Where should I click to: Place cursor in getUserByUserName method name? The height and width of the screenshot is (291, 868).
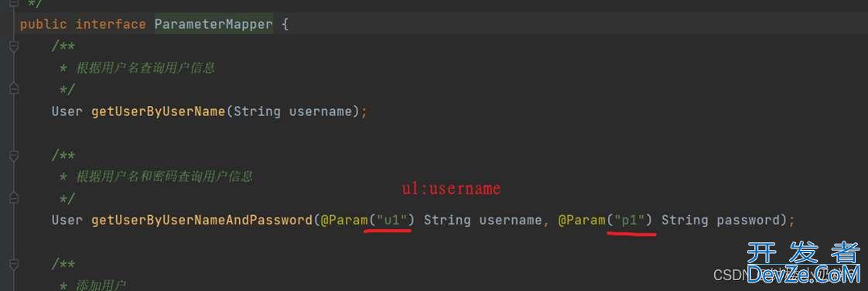click(159, 111)
